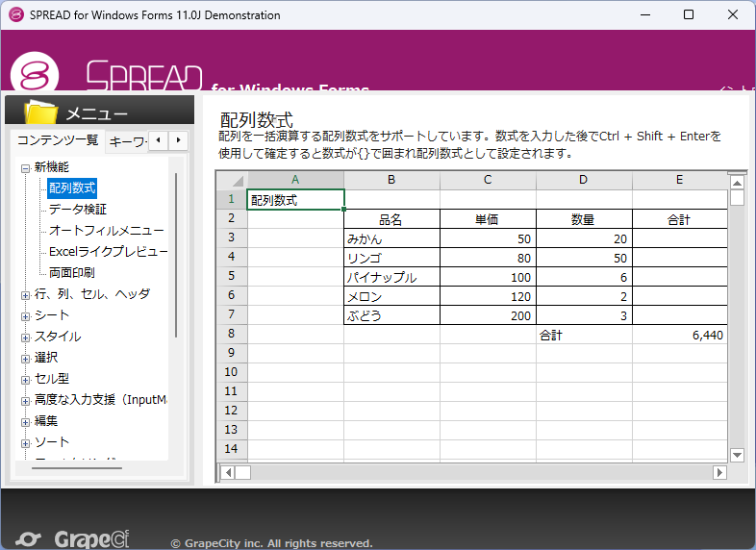Click the 数量 header cell
The height and width of the screenshot is (550, 756).
coord(584,219)
